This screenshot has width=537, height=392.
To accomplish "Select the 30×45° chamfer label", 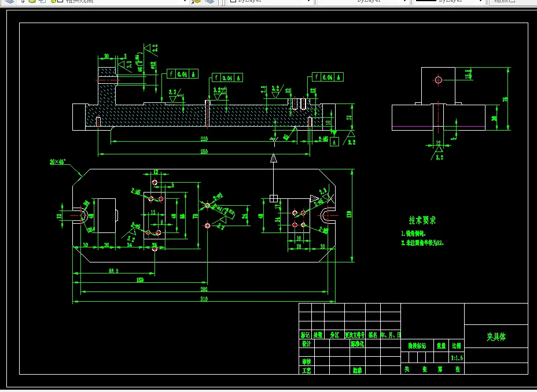I will pyautogui.click(x=57, y=162).
